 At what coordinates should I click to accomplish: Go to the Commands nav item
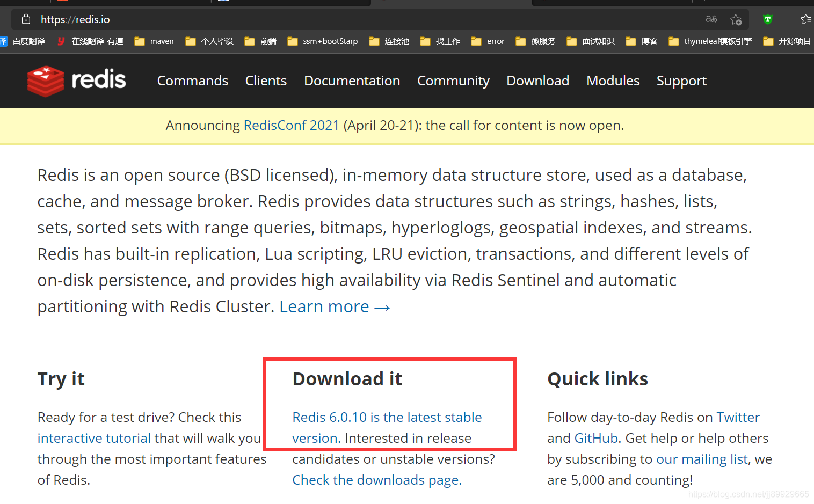coord(193,81)
